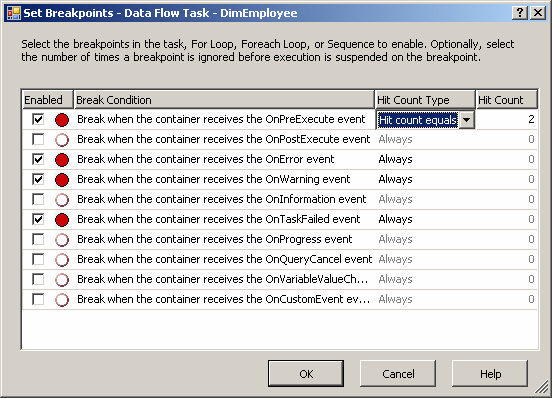552x398 pixels.
Task: Uncheck the OnError breakpoint checkbox
Action: [x=38, y=159]
